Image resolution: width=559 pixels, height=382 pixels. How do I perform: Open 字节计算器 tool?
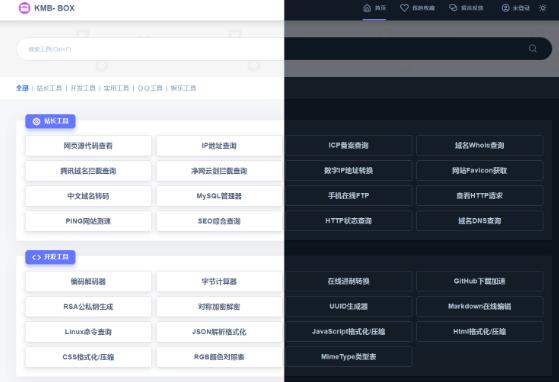[x=219, y=282]
